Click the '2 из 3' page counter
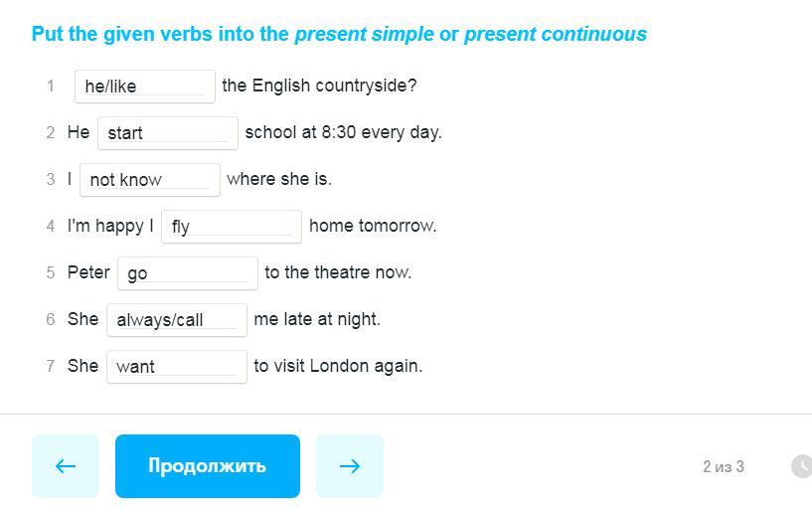812x513 pixels. click(x=723, y=466)
